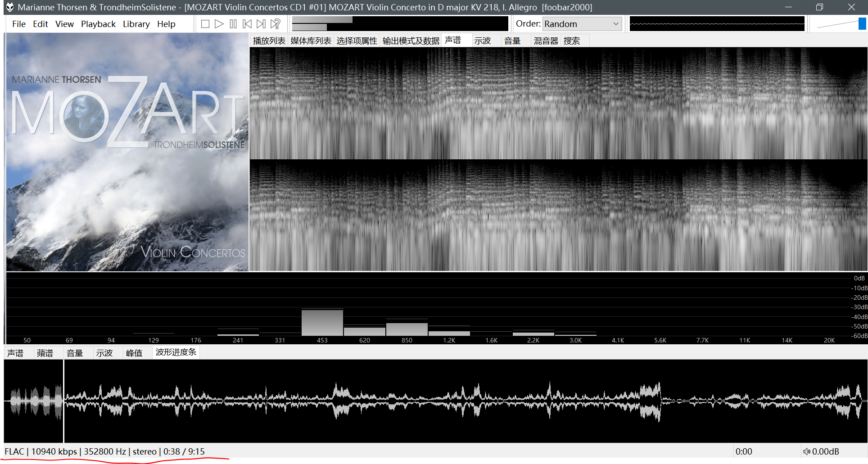
Task: Select the 峰值 tab in lower panel
Action: (134, 353)
